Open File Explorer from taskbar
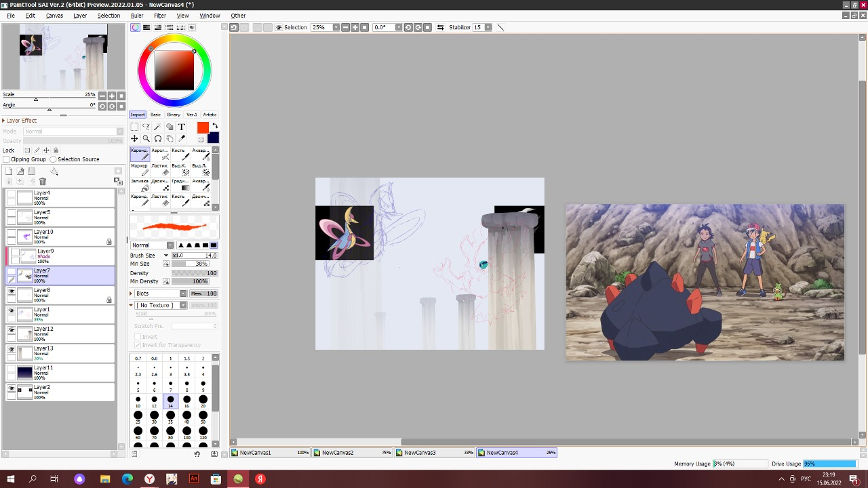Screen dimensions: 868x488 click(x=105, y=479)
